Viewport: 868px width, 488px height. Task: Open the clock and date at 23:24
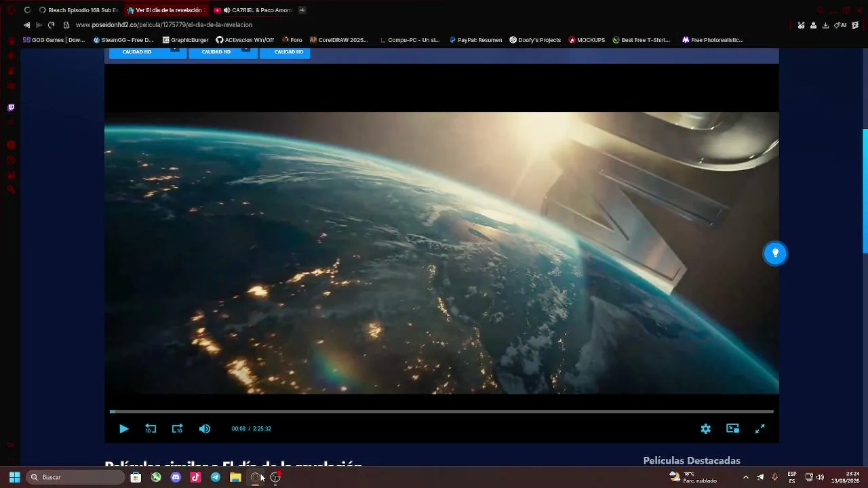[x=846, y=477]
